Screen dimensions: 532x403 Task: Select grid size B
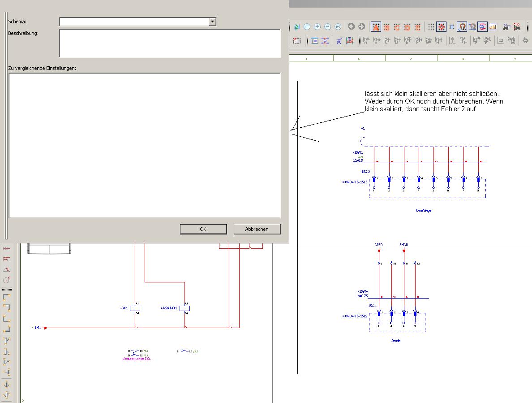(386, 26)
